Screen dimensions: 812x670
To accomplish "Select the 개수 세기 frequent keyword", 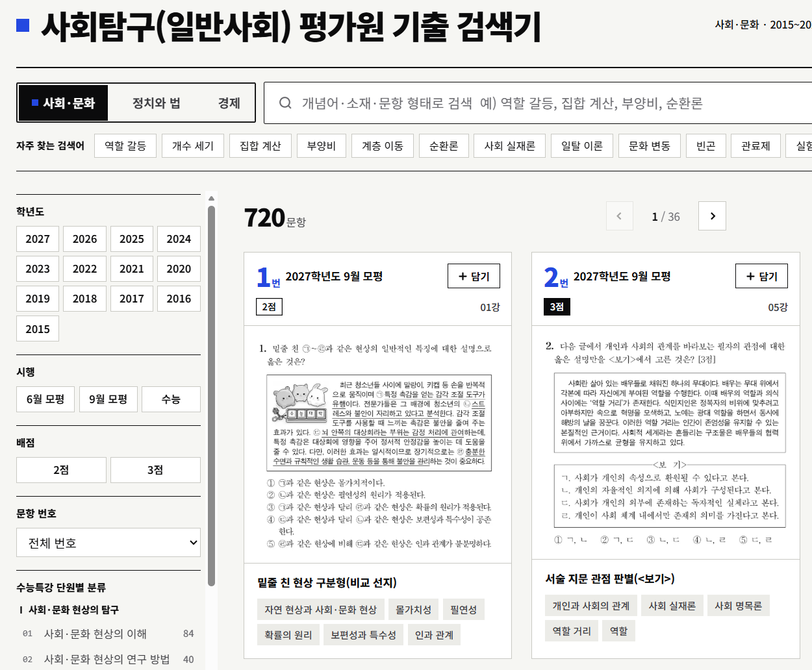I will coord(193,146).
